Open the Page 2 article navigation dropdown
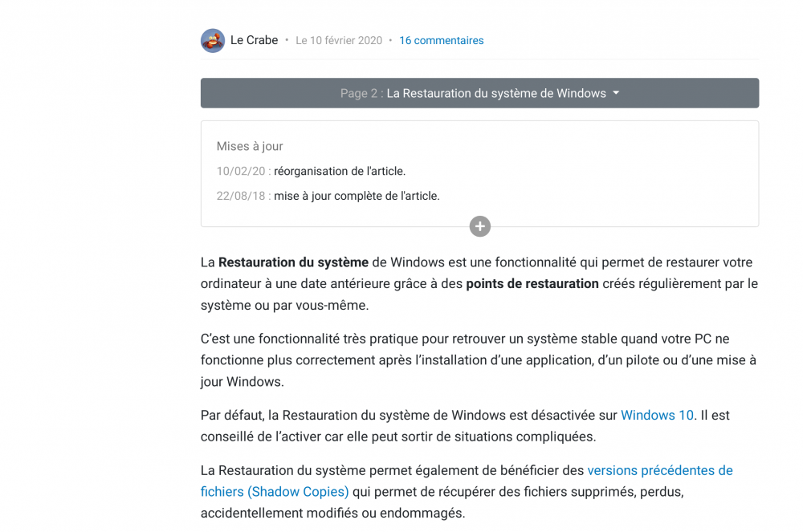This screenshot has width=803, height=532. pos(479,93)
